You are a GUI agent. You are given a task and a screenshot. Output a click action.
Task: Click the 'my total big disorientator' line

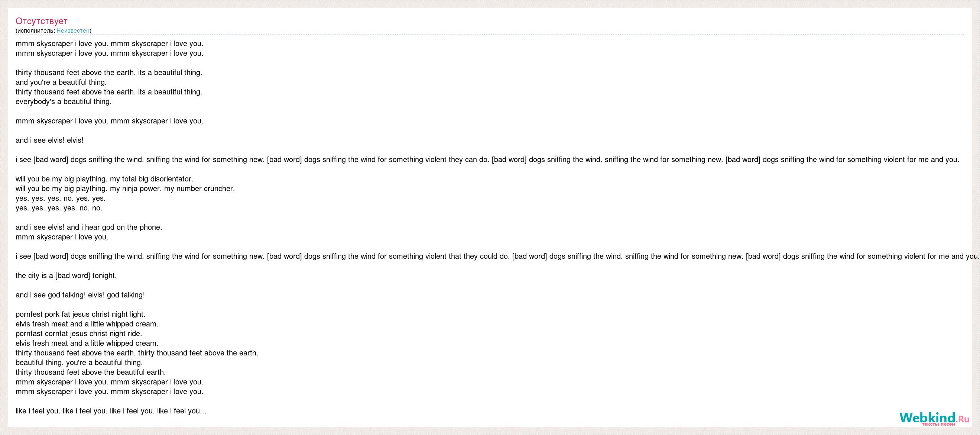pos(104,179)
